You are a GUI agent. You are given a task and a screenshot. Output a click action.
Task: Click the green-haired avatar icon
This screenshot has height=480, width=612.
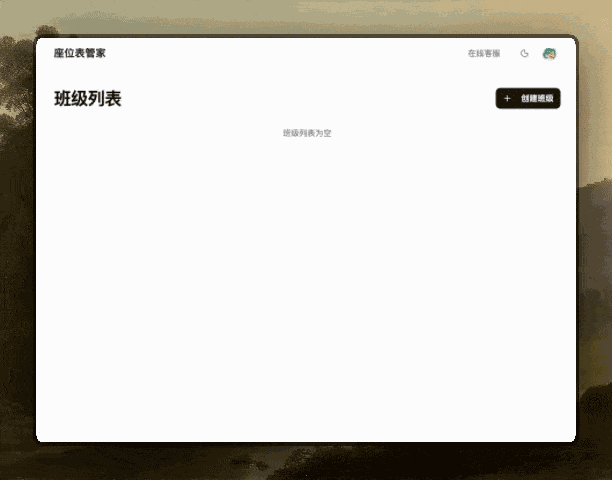[549, 54]
